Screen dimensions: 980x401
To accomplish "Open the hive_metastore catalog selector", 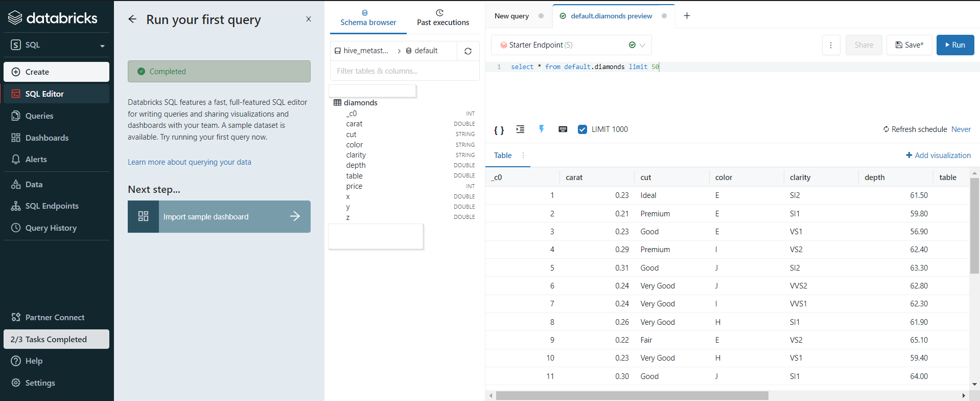I will (x=361, y=51).
